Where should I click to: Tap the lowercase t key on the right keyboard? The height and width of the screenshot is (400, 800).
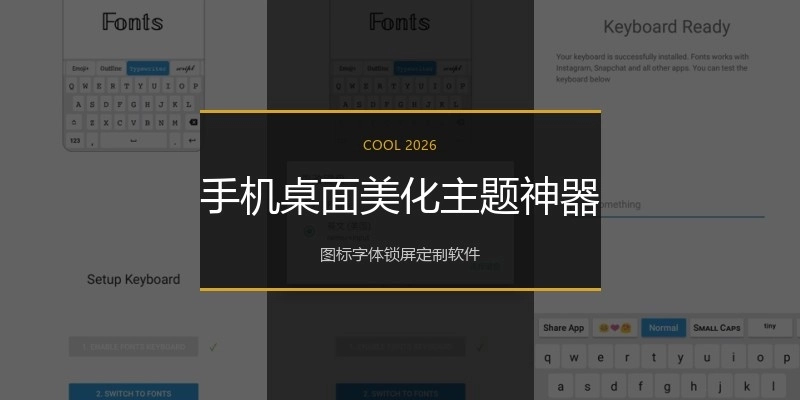[x=654, y=358]
